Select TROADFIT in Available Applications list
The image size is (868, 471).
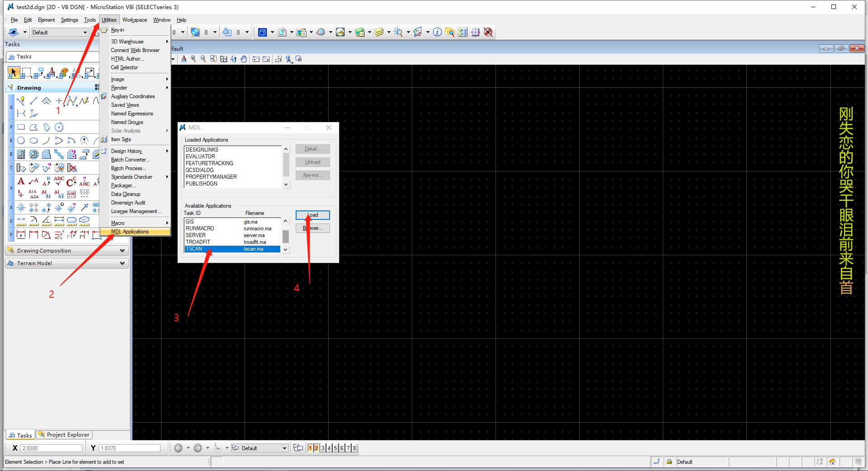(232, 242)
